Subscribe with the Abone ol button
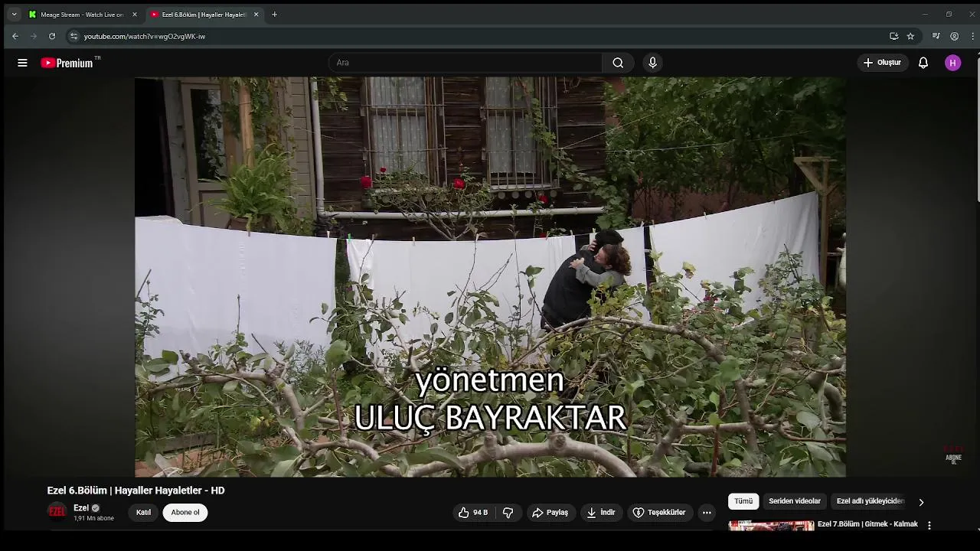Viewport: 980px width, 551px height. point(185,512)
